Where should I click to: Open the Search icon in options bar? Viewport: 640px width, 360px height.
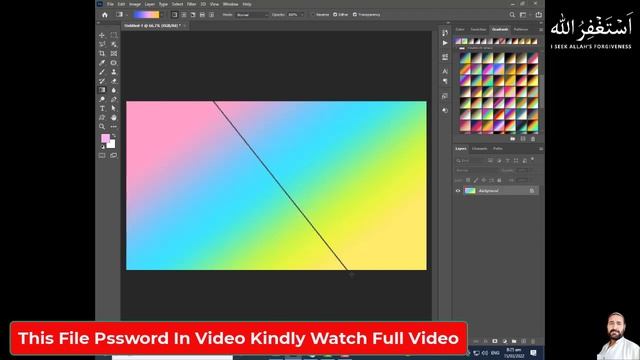[512, 15]
